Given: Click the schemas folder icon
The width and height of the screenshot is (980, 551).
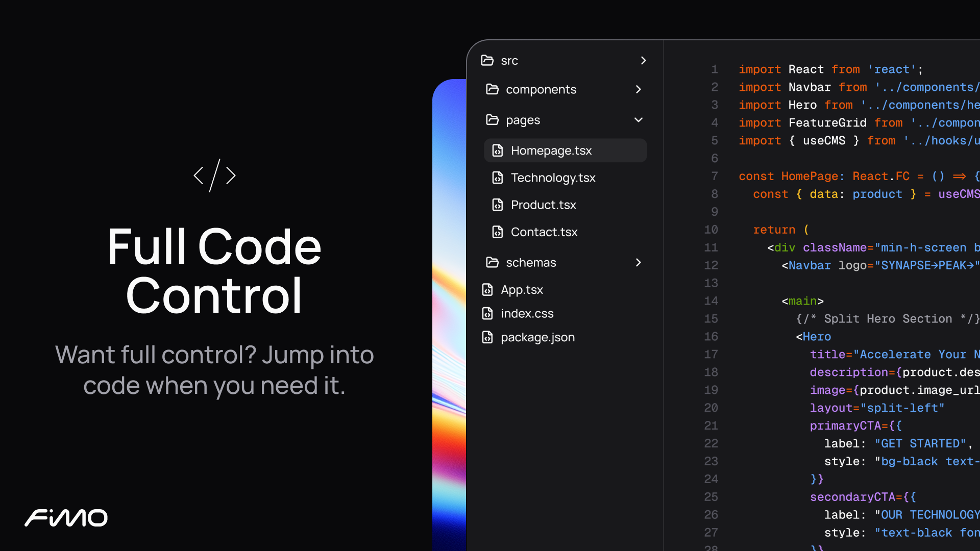Looking at the screenshot, I should point(492,262).
